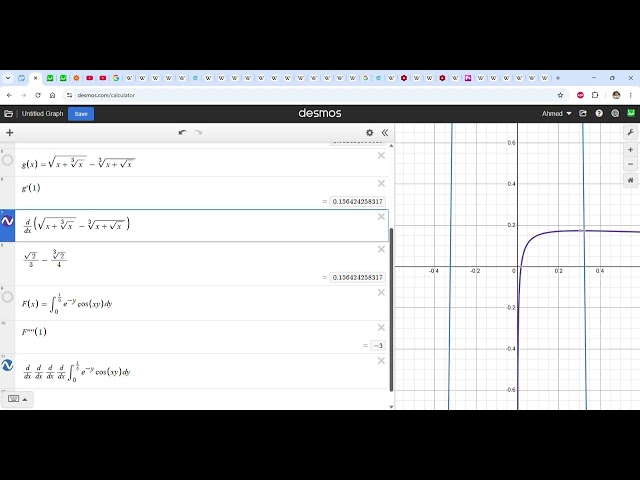
Task: Expand the keypad functions arrow beside keyboard
Action: coord(25,399)
